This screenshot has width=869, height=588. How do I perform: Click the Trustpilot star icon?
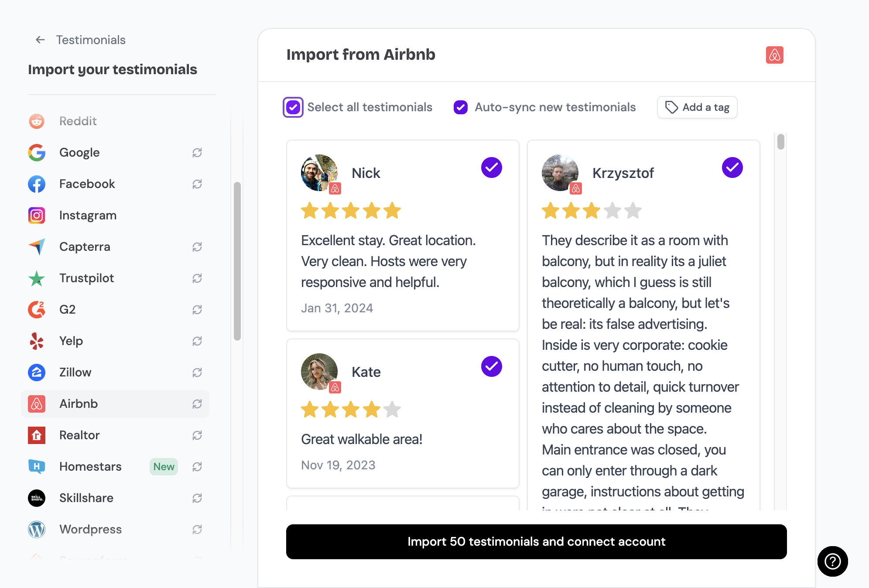pyautogui.click(x=37, y=278)
